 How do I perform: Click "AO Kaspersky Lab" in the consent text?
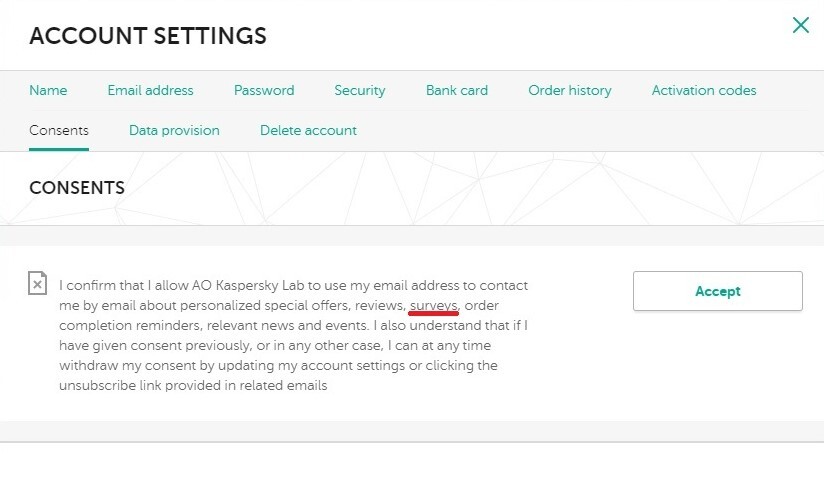click(232, 285)
